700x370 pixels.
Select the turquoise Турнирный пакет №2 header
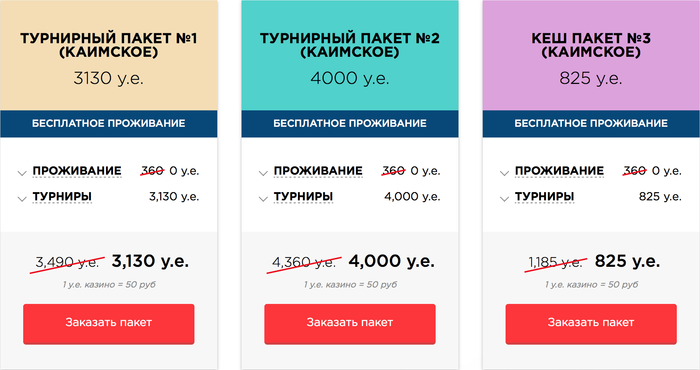(x=350, y=55)
